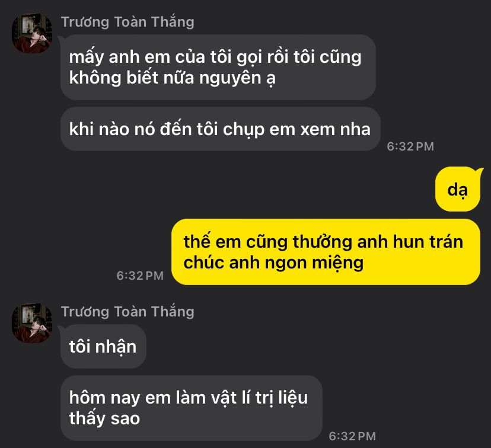Click the lower sender name Trương Toàn Thắng

click(127, 312)
